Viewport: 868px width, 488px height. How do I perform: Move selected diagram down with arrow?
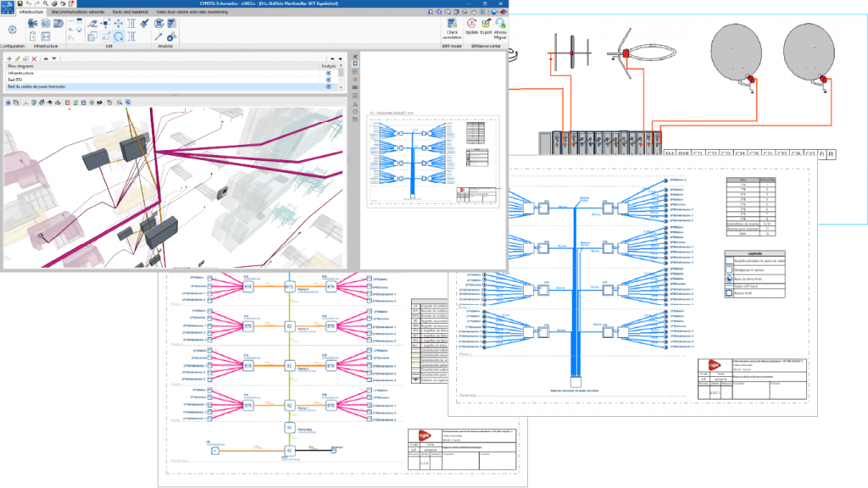pos(54,58)
